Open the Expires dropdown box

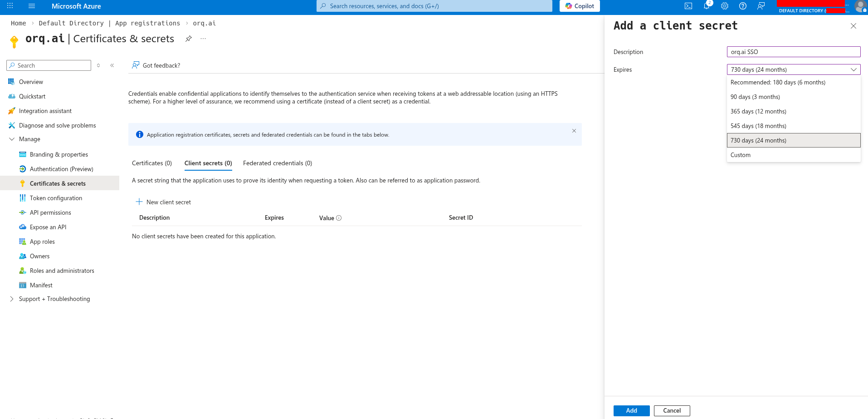tap(793, 69)
